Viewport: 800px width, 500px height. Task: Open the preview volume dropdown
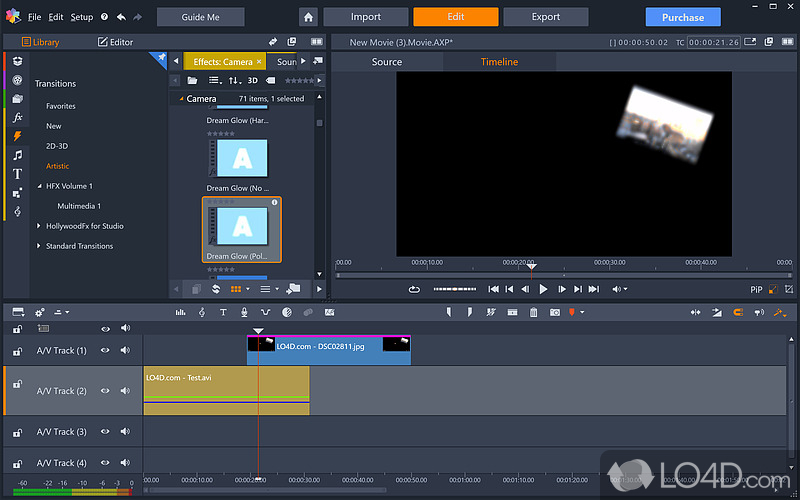click(x=619, y=289)
